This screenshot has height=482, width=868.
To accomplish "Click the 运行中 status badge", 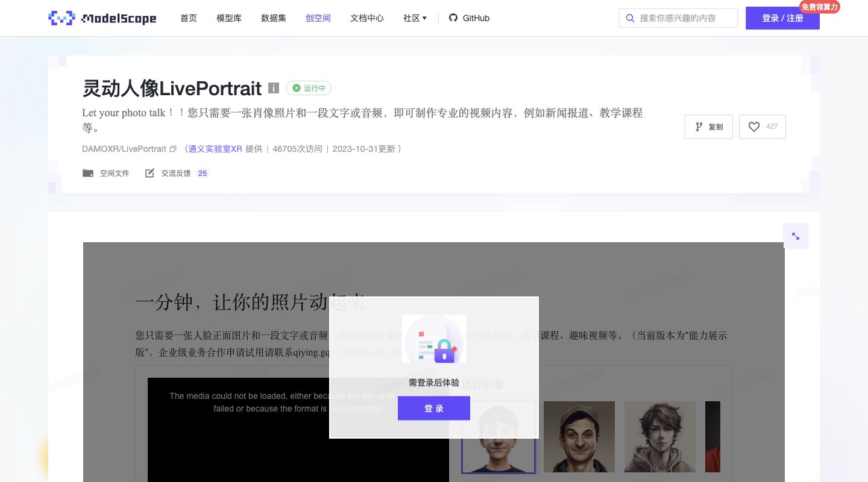I will click(309, 88).
